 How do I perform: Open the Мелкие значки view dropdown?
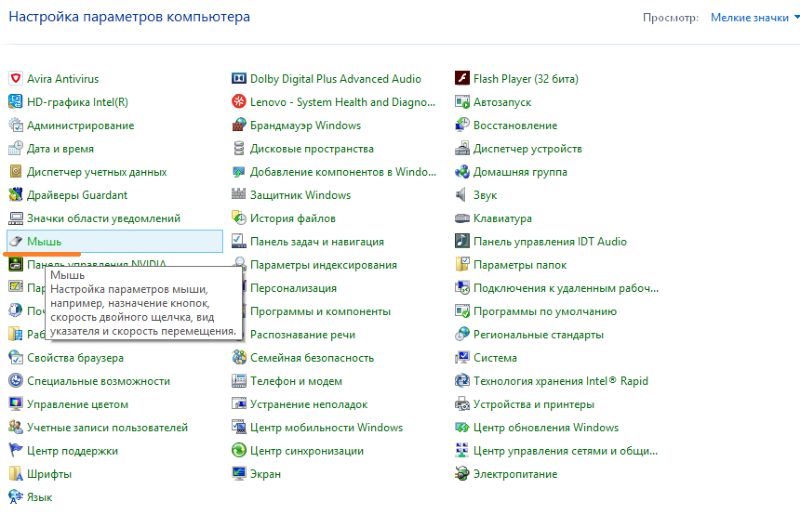752,18
